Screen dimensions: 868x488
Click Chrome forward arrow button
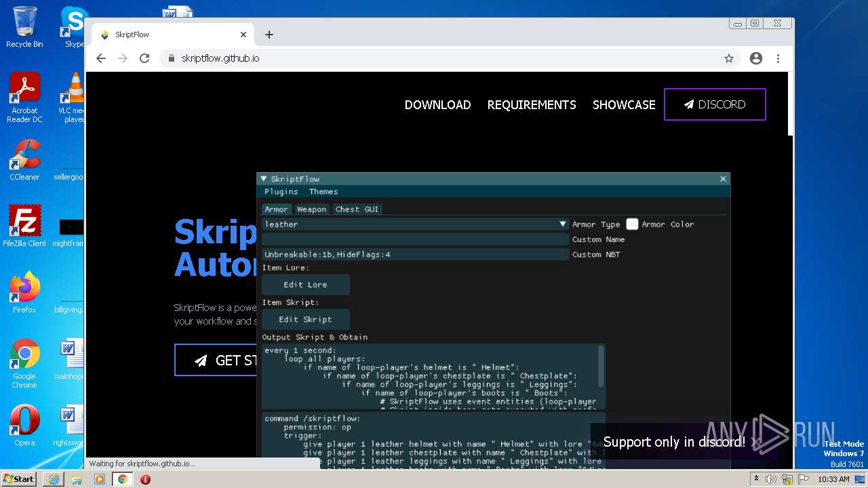click(x=123, y=58)
